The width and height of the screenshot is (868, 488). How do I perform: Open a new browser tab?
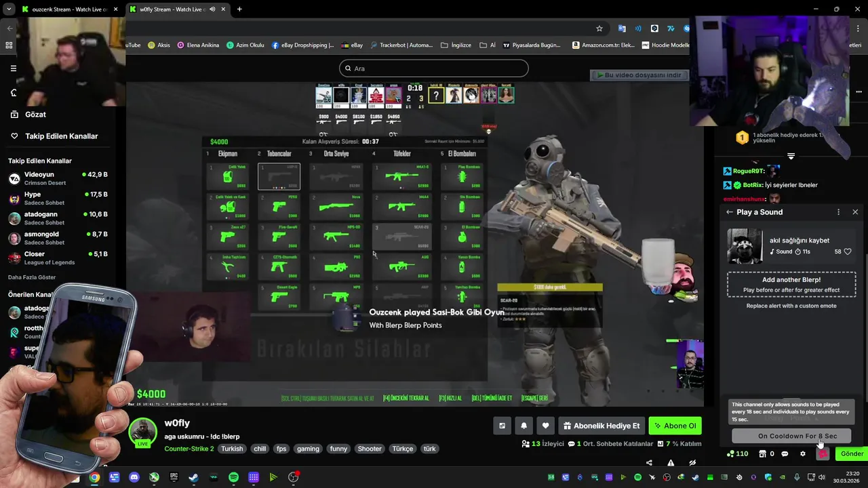coord(239,9)
